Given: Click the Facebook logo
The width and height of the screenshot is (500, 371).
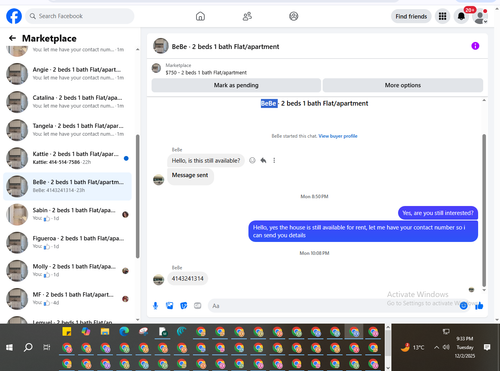Looking at the screenshot, I should pos(14,16).
